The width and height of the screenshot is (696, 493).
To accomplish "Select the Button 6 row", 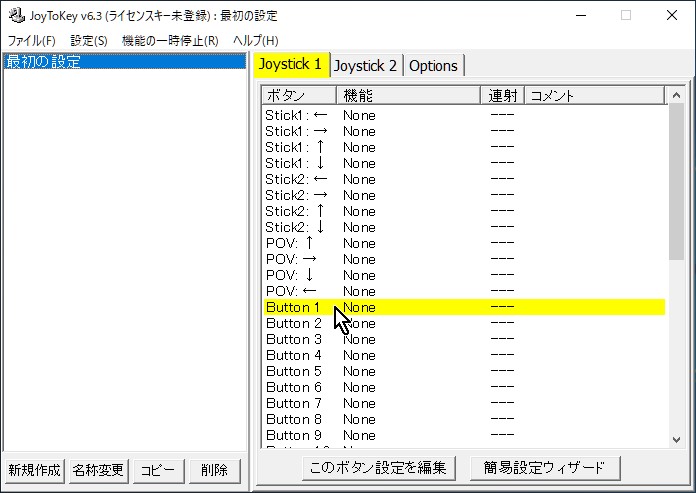I will [464, 387].
